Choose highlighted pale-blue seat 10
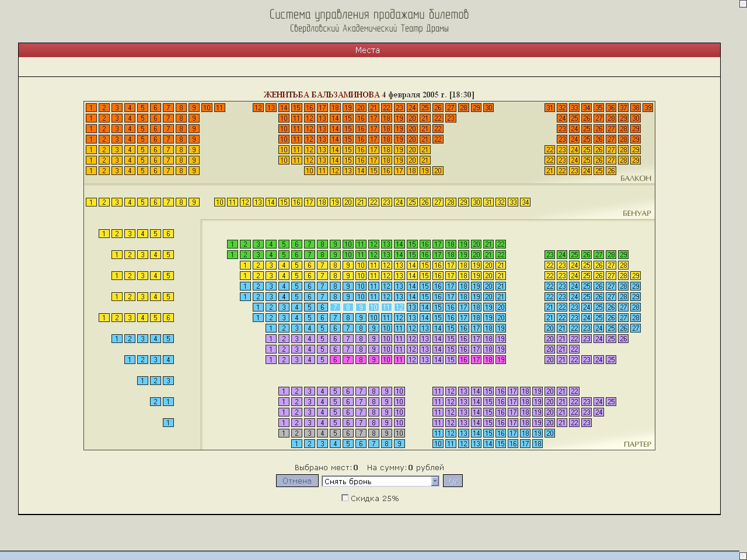The height and width of the screenshot is (560, 747). (x=373, y=307)
